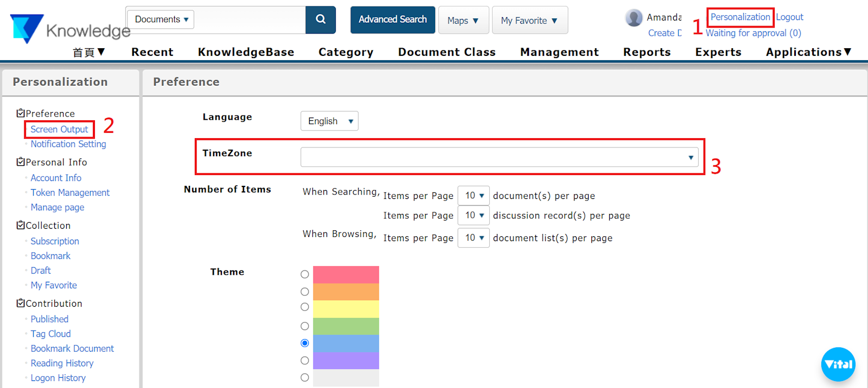Open the KnowledgeBase menu item

point(246,52)
